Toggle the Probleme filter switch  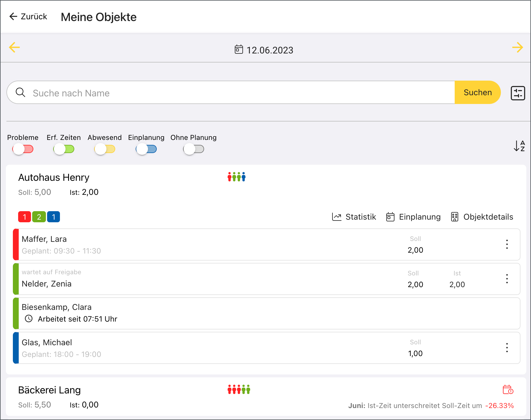coord(23,149)
